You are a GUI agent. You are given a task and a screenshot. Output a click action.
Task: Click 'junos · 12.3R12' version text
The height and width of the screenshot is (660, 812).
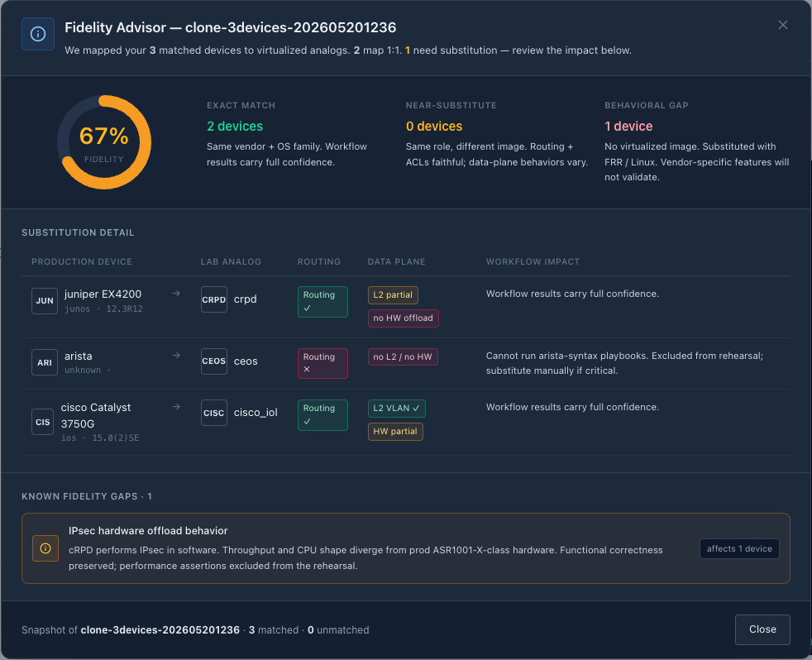pos(103,308)
